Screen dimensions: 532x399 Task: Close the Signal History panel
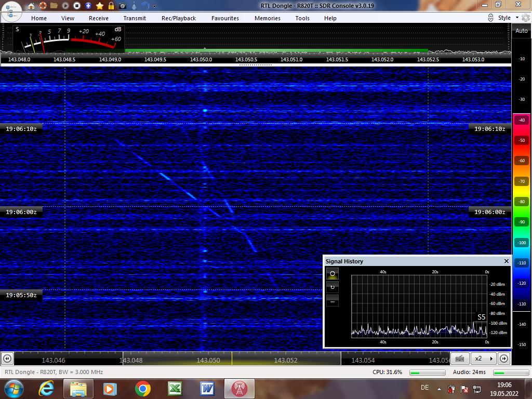coord(506,261)
